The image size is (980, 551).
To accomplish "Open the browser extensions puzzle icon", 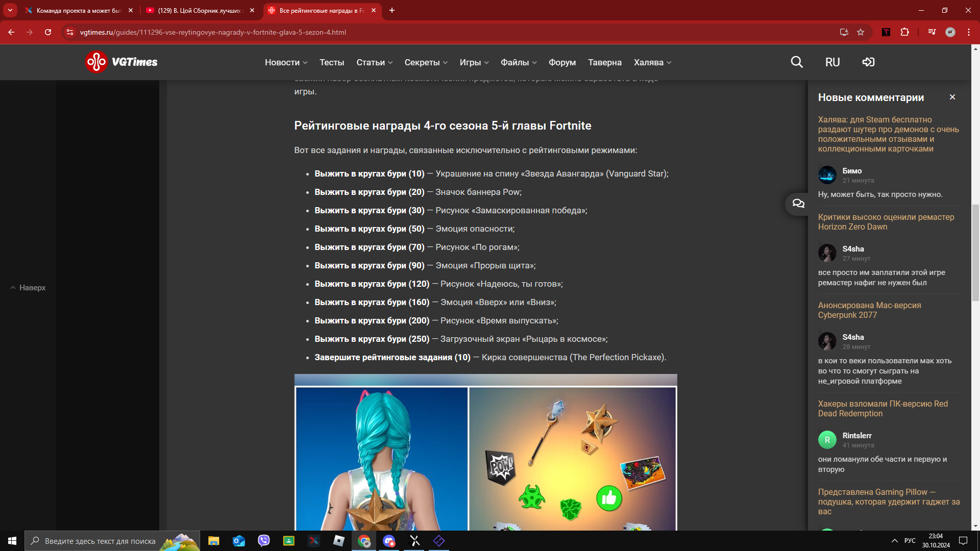I will click(904, 32).
